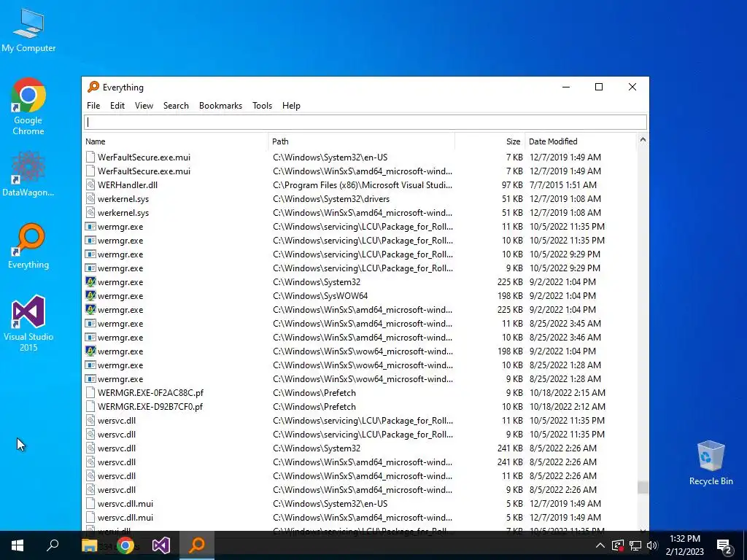Select WERMGR.EXE-D92B7CF0.pf prefetch file
The height and width of the screenshot is (560, 747).
[360, 407]
